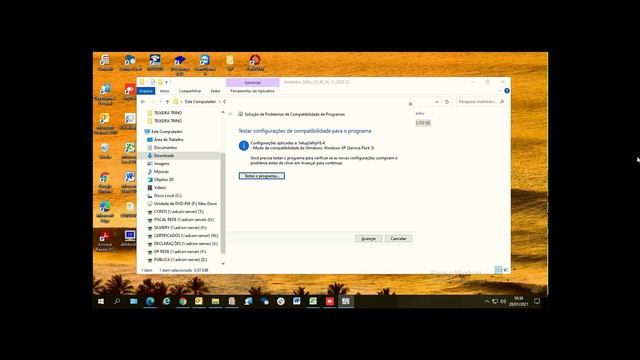Open the Quick Access Toolbar customize dropdown
This screenshot has height=360, width=640.
pyautogui.click(x=167, y=82)
